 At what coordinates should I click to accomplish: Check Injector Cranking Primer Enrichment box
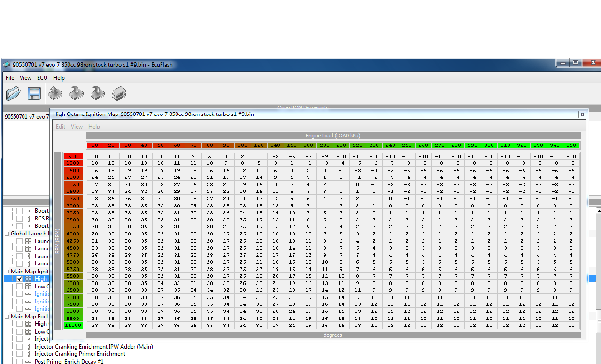[x=19, y=354]
